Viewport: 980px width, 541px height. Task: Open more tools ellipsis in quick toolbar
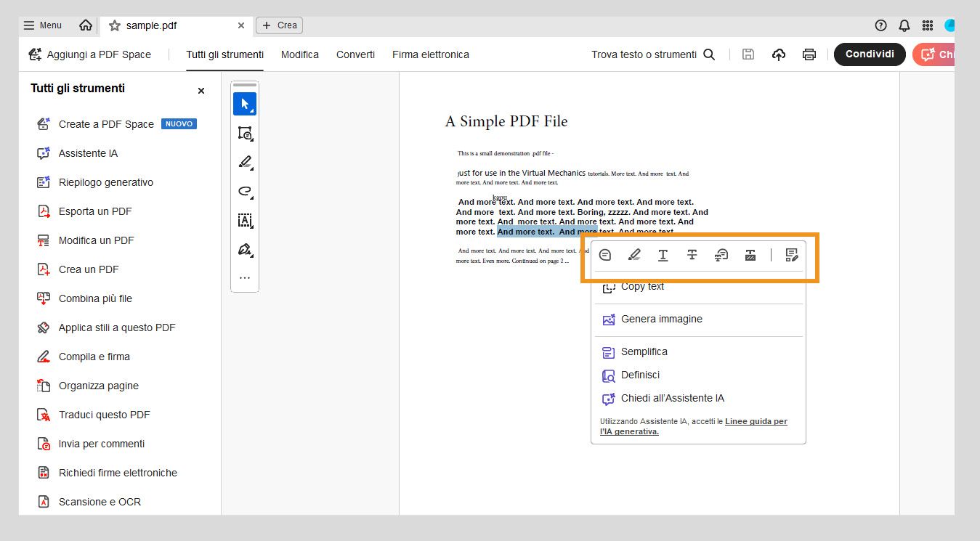point(245,277)
